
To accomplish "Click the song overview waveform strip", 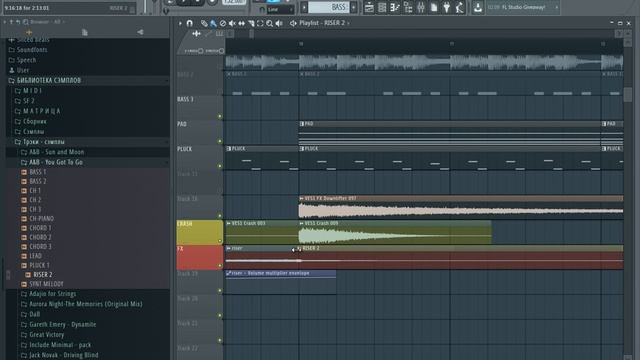I will pyautogui.click(x=424, y=62).
